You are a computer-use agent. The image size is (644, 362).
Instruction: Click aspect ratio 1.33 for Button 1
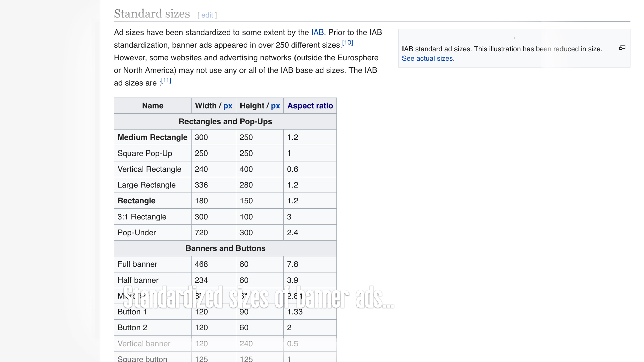295,312
